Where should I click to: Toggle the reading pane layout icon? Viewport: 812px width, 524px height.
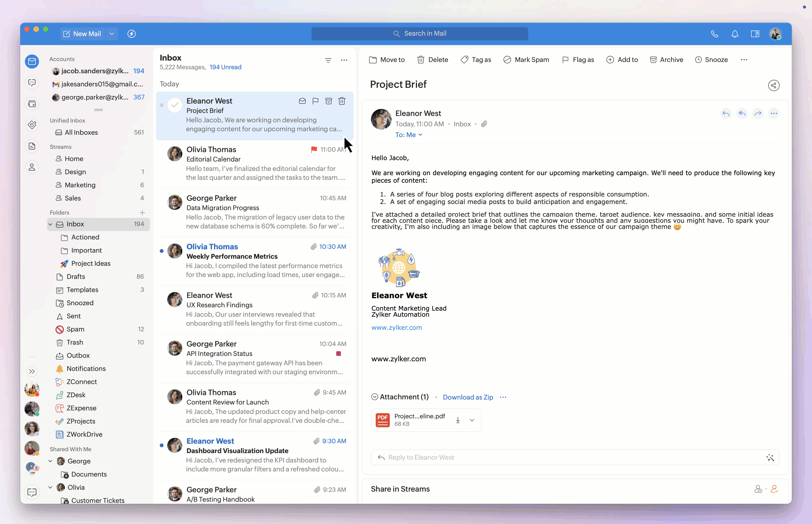(x=755, y=34)
